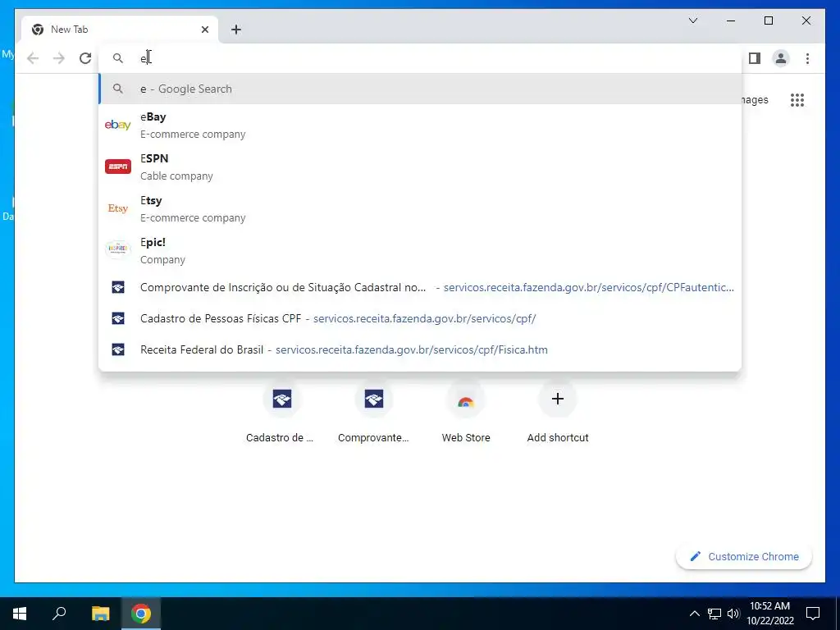Open Receita Federal do Brasil suggestion
840x630 pixels.
[x=421, y=349]
